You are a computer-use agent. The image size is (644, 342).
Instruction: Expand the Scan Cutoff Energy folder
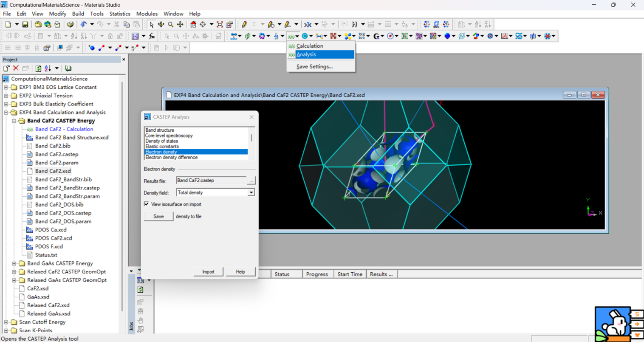(x=6, y=322)
